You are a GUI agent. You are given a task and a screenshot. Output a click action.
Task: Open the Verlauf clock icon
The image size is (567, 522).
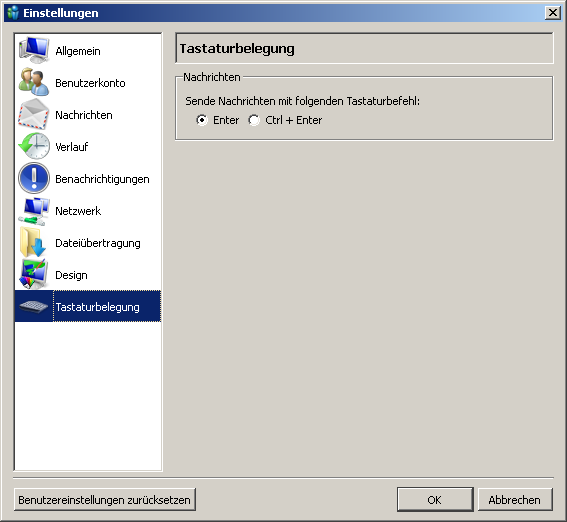point(34,146)
